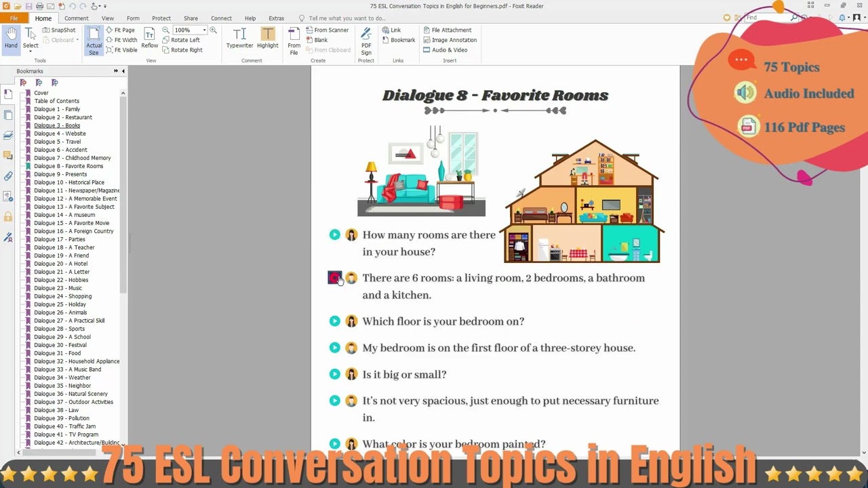The image size is (868, 488).
Task: Activate the Highlight tool
Action: point(267,38)
